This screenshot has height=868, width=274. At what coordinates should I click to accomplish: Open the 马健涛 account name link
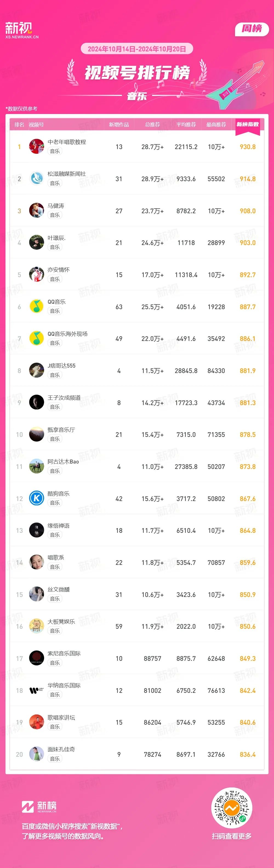[x=56, y=206]
